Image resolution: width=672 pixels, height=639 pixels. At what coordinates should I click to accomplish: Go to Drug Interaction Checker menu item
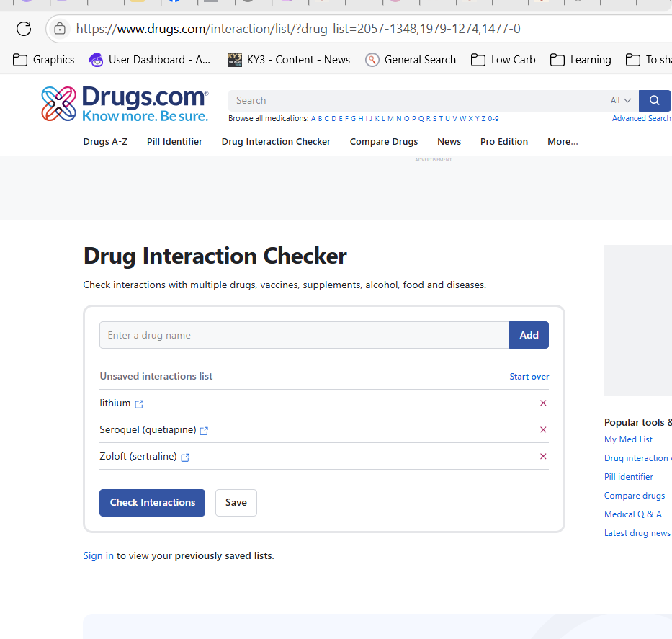[x=276, y=142]
